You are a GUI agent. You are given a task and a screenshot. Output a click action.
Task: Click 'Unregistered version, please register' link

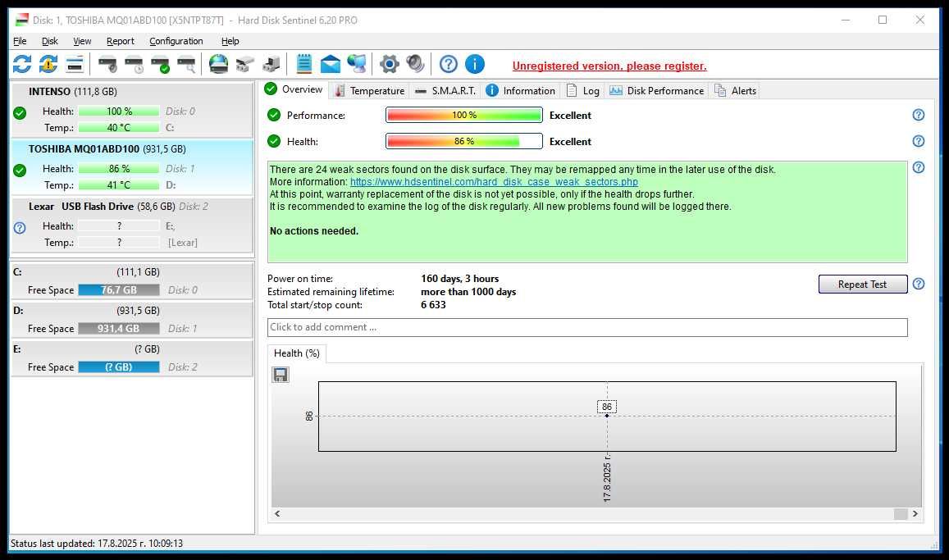(609, 66)
